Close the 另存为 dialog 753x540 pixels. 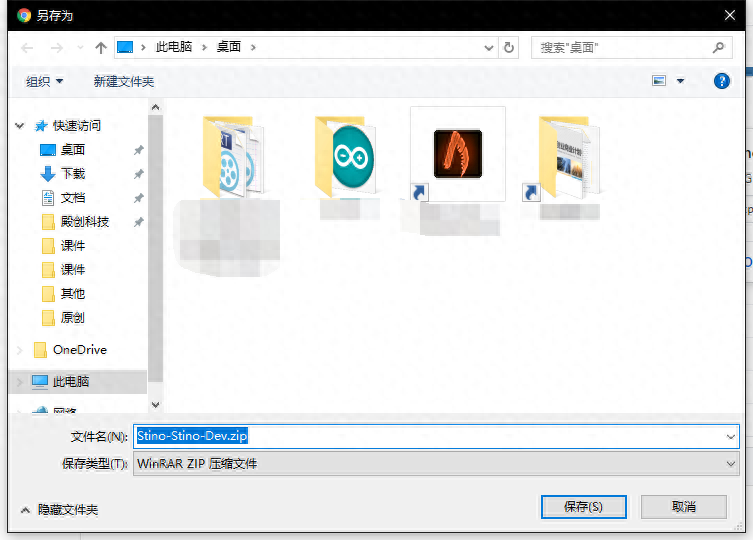pyautogui.click(x=729, y=15)
